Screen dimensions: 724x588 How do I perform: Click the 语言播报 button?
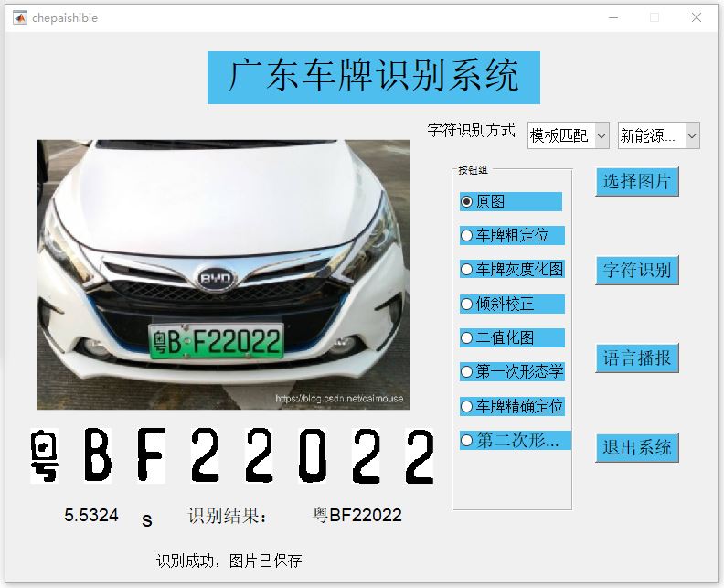637,358
